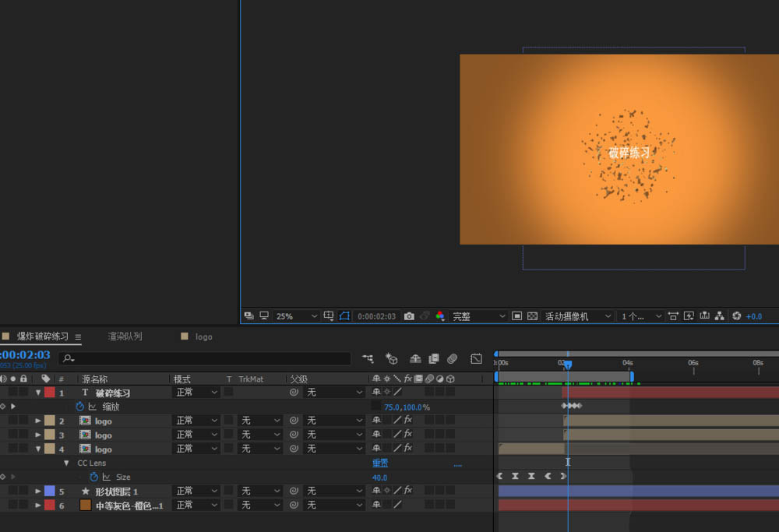This screenshot has height=532, width=779.
Task: Click the snapshot camera icon in viewer
Action: coord(409,316)
